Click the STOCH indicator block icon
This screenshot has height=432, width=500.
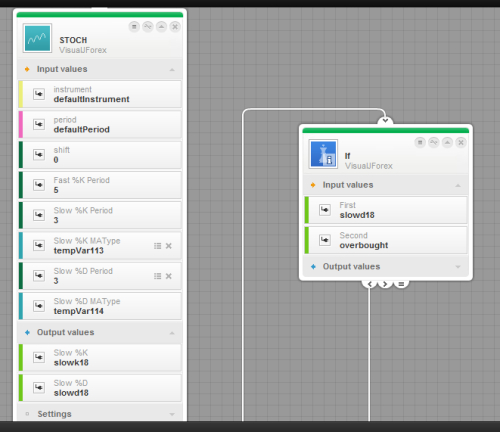click(x=37, y=38)
